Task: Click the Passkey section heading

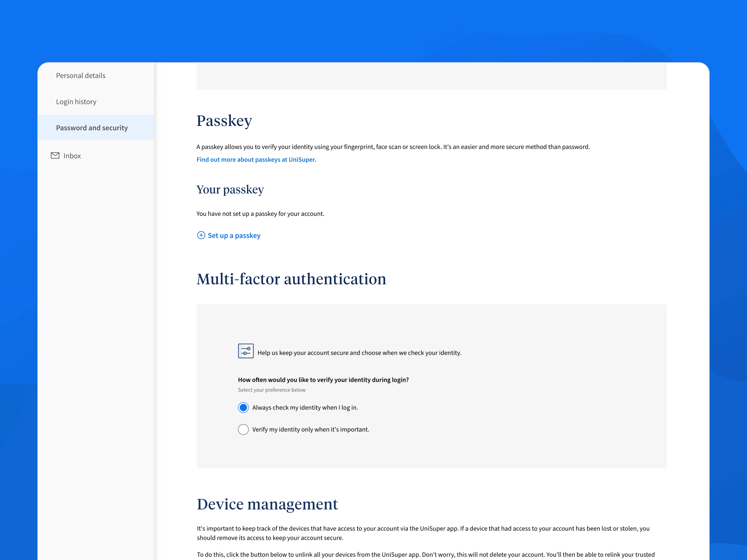Action: (224, 121)
